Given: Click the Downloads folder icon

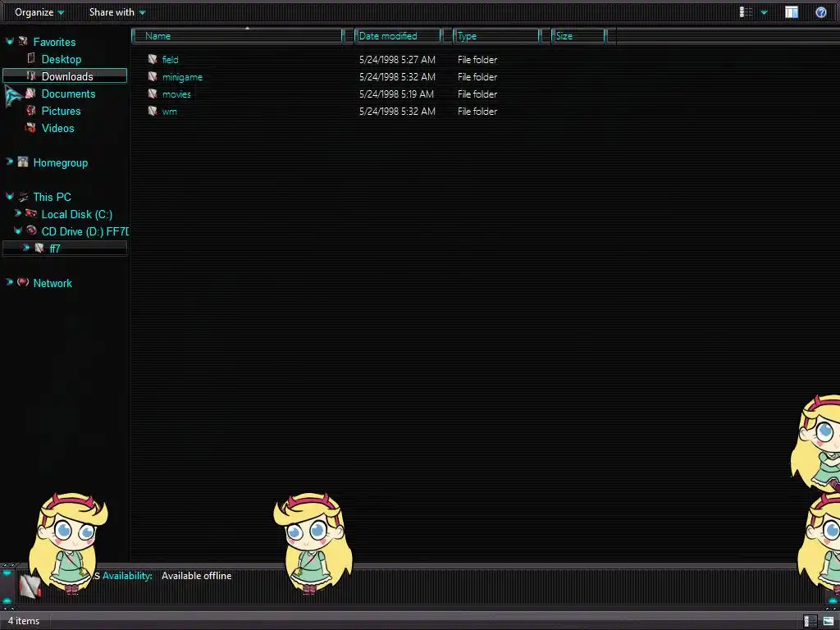Looking at the screenshot, I should pos(31,75).
